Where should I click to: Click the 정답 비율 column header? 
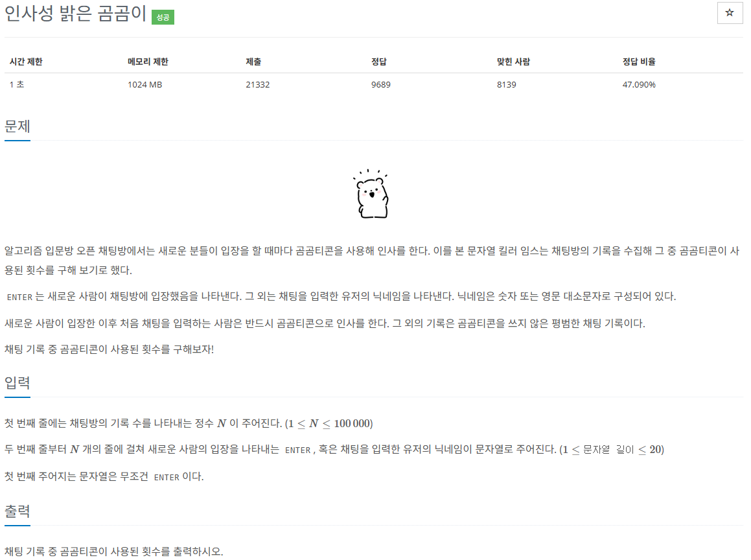point(639,62)
